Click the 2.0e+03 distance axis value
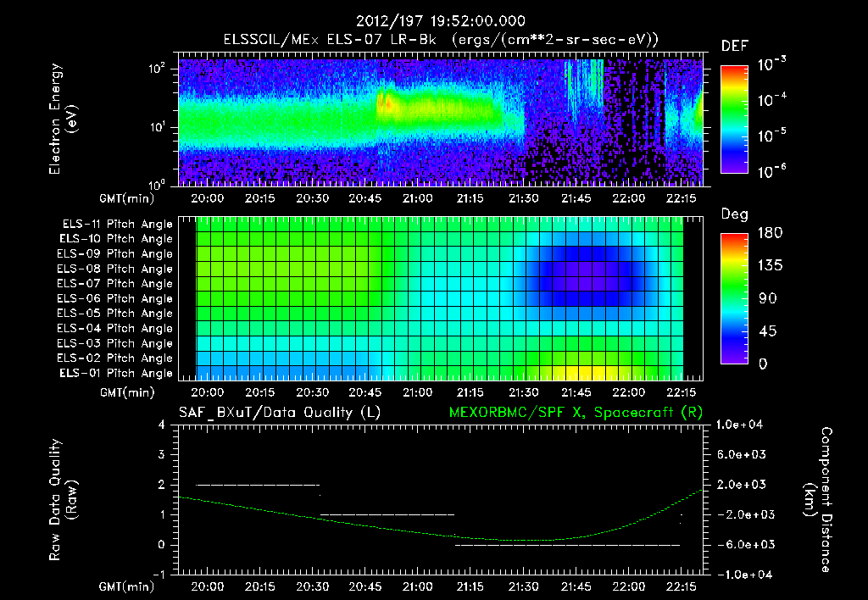The height and width of the screenshot is (600, 868). pyautogui.click(x=741, y=485)
